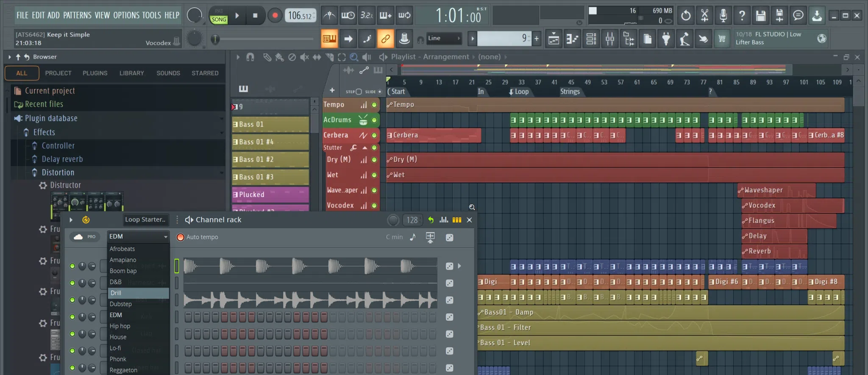Screen dimensions: 868x375
Task: Select the Draw pencil tool in Playlist
Action: pos(267,57)
